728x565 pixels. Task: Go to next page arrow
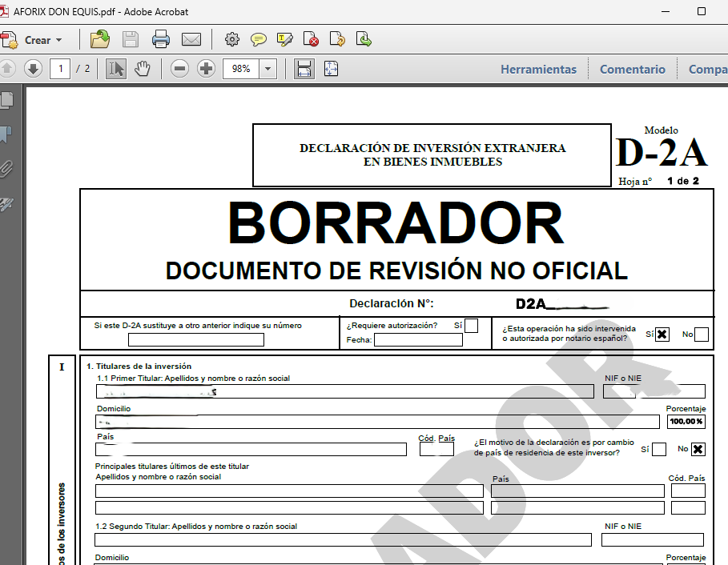tap(33, 69)
